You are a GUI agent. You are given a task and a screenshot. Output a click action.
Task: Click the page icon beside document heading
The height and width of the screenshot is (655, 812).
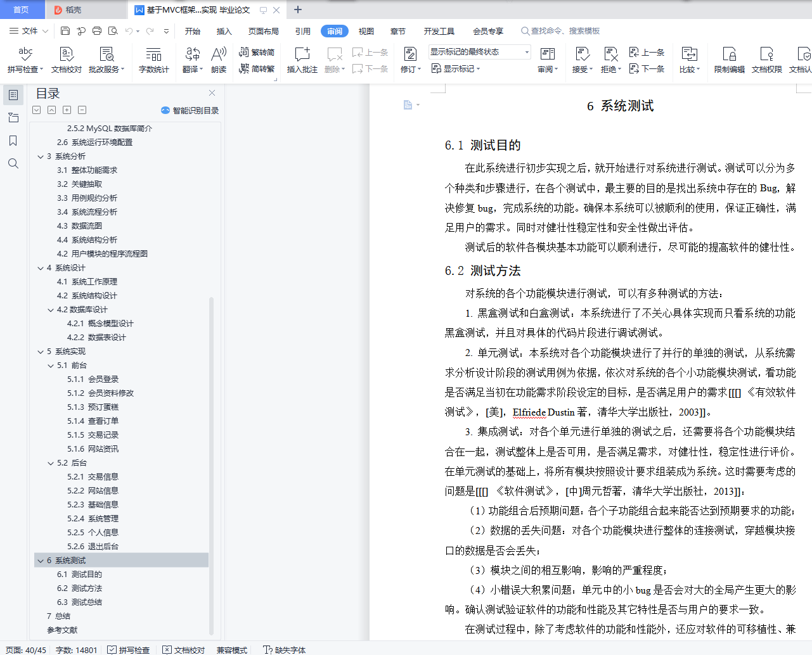(x=408, y=105)
